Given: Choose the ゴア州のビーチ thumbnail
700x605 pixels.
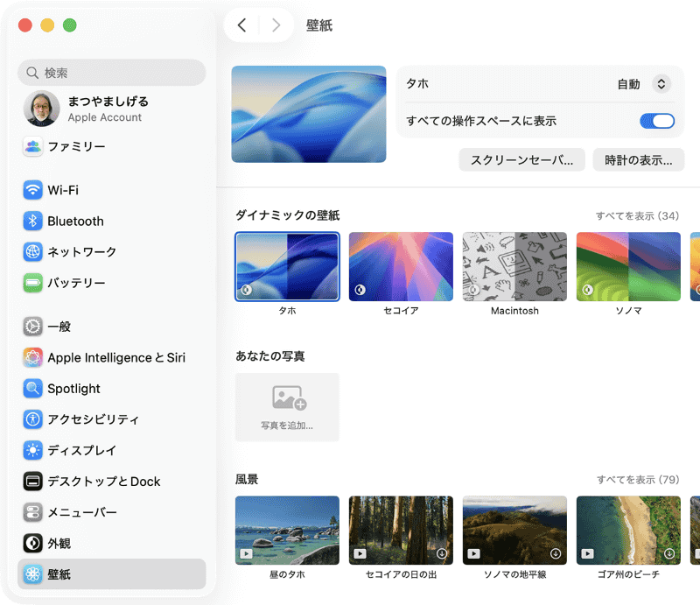Looking at the screenshot, I should pos(628,531).
